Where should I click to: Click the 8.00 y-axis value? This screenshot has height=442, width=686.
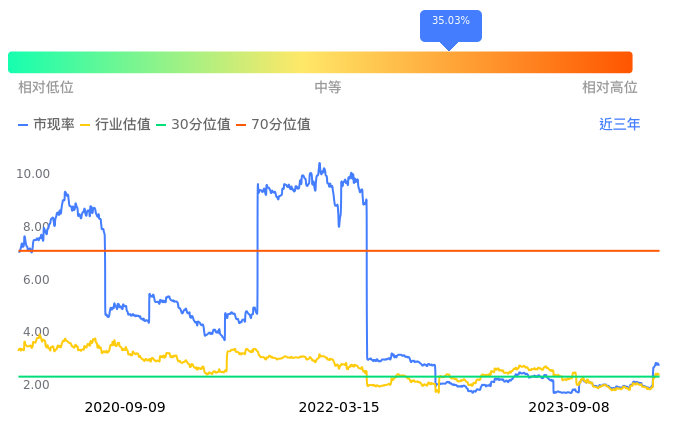(x=36, y=227)
